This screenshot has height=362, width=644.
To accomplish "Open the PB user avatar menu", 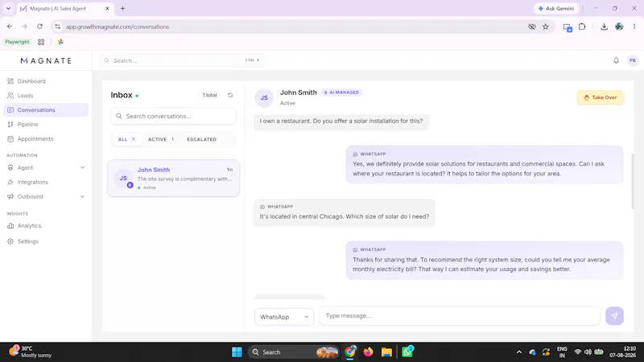I will 633,60.
